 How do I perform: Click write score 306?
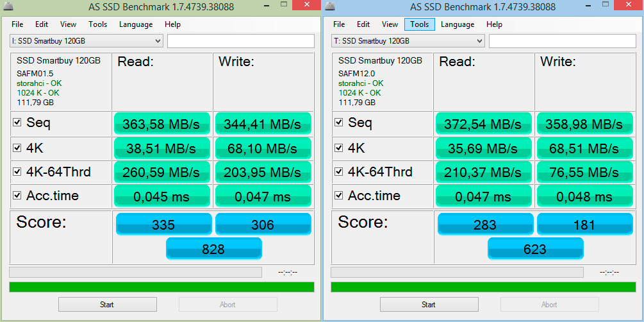(263, 224)
